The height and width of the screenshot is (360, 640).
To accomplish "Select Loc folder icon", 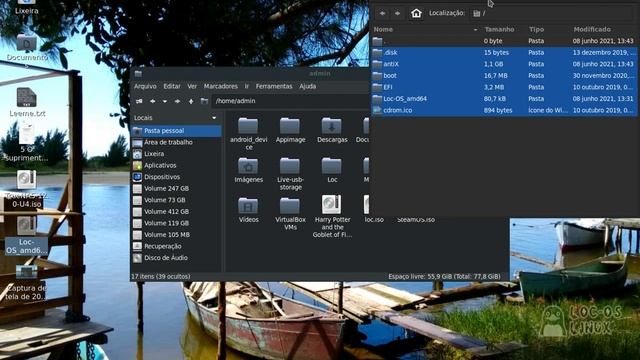I will pyautogui.click(x=331, y=166).
